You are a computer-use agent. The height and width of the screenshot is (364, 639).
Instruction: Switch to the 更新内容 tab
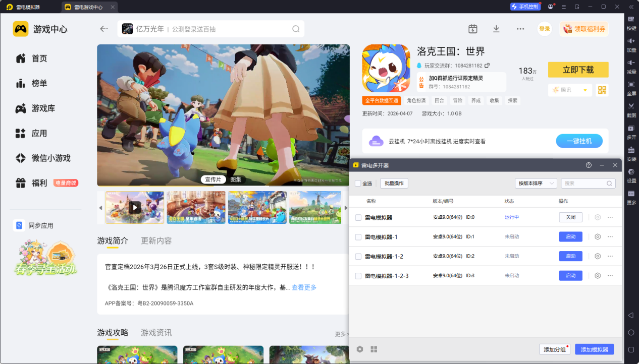point(156,240)
